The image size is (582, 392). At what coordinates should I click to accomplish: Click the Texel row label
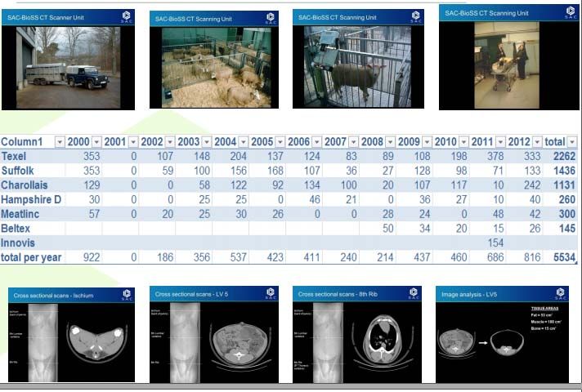tap(14, 156)
